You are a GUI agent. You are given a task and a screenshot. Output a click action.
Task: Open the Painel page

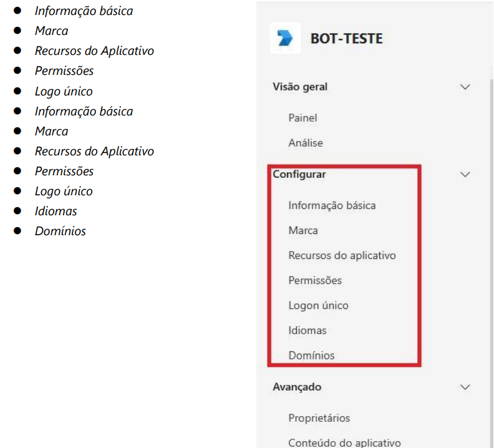(x=303, y=118)
